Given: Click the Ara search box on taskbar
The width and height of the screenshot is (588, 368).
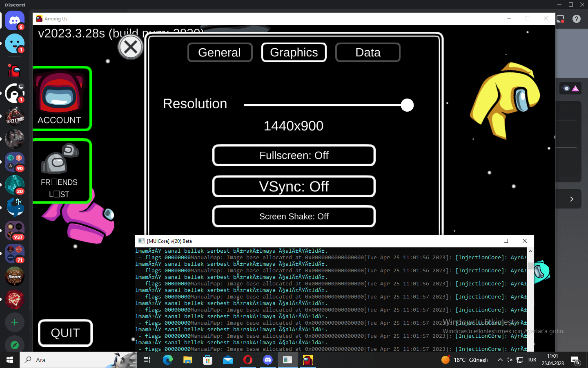Looking at the screenshot, I should (78, 360).
